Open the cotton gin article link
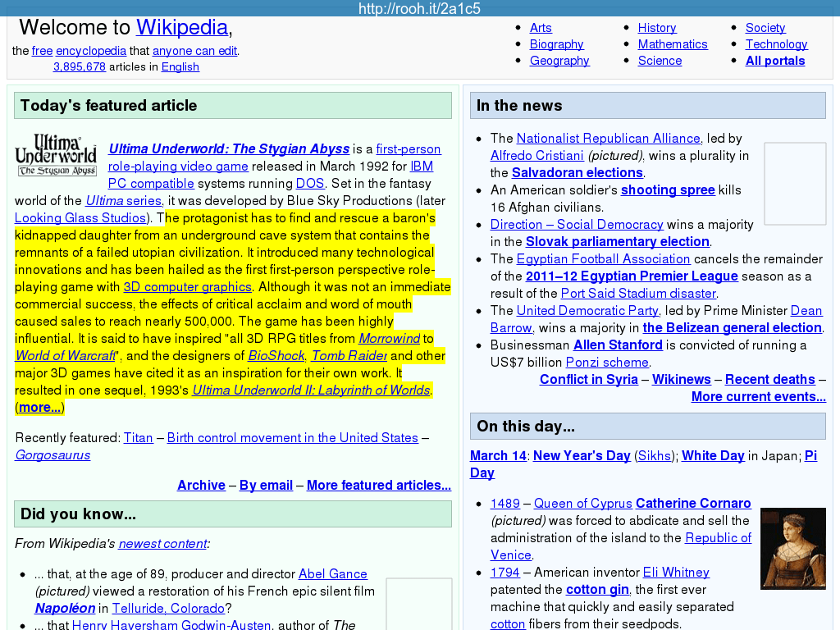The height and width of the screenshot is (630, 840). 597,590
